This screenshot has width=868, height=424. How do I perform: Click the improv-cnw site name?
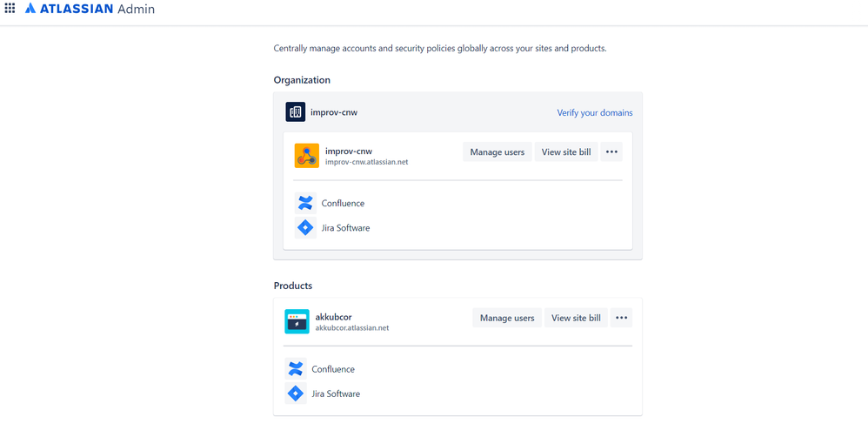pos(349,151)
